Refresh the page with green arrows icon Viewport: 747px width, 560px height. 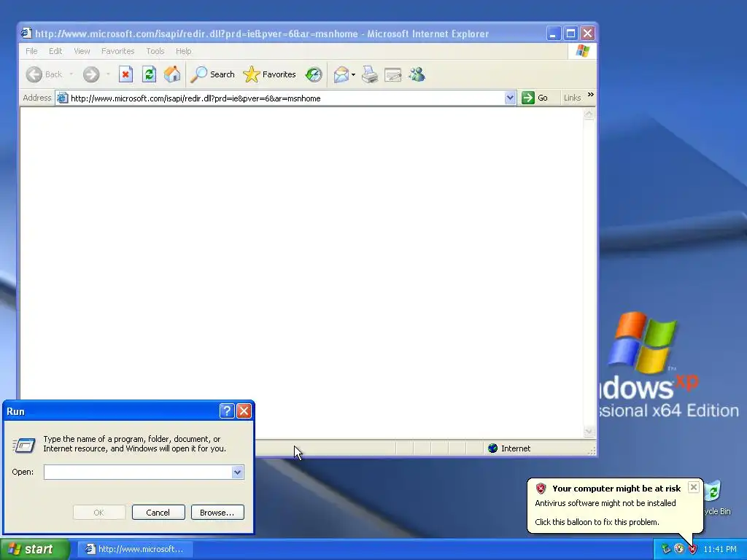[x=149, y=74]
